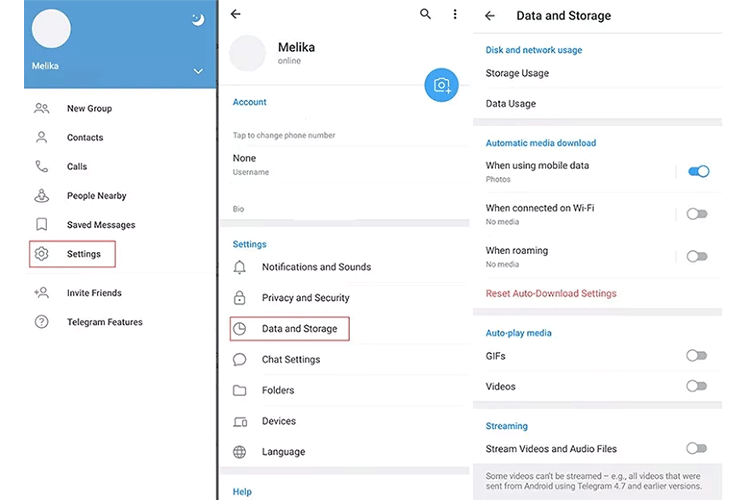The image size is (750, 500).
Task: Click Reset Auto-Download Settings
Action: [x=550, y=294]
